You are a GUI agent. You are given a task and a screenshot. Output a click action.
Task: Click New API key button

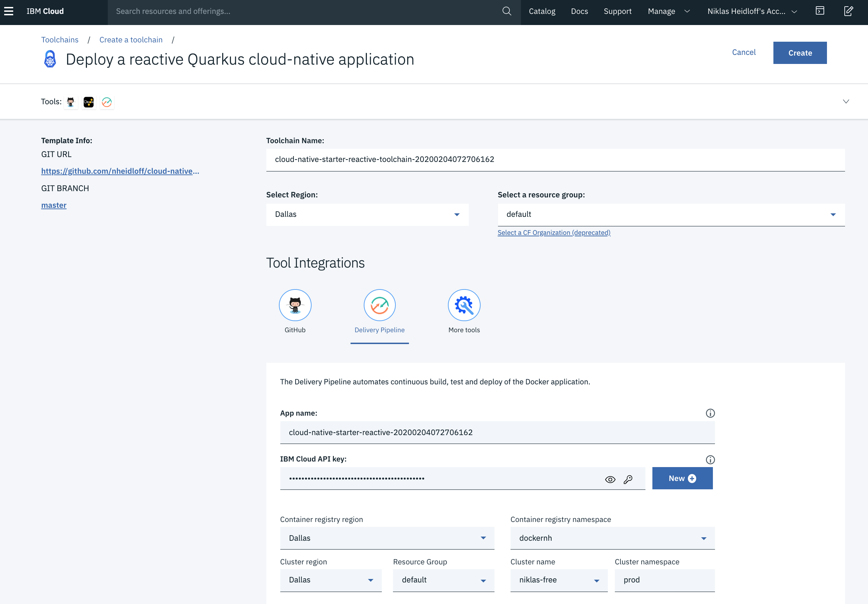[682, 478]
